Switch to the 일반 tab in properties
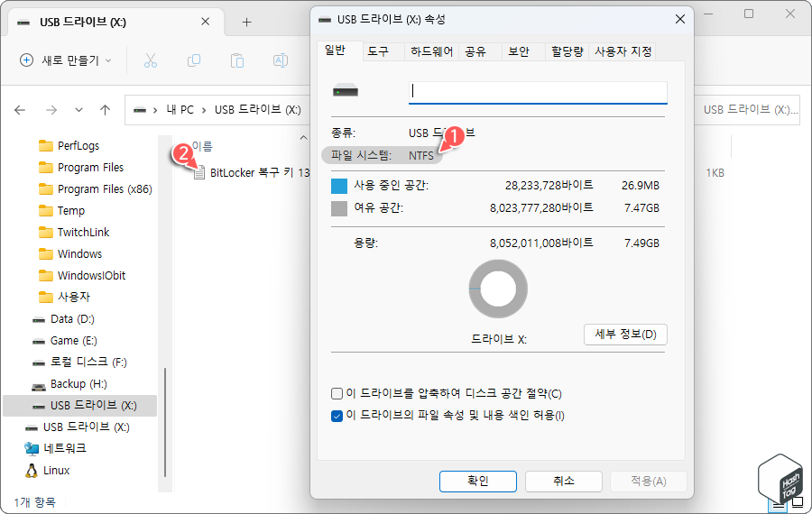This screenshot has height=514, width=812. (x=335, y=50)
